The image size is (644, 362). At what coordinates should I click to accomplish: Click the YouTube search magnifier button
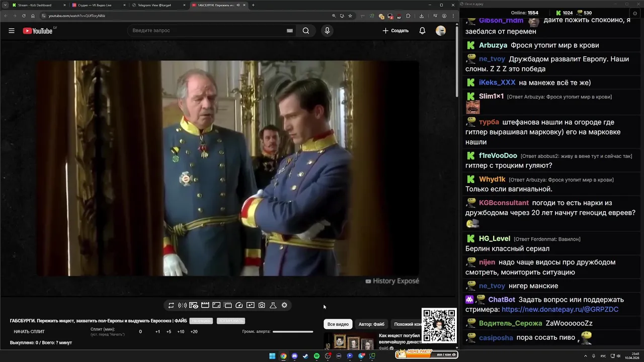(x=306, y=31)
